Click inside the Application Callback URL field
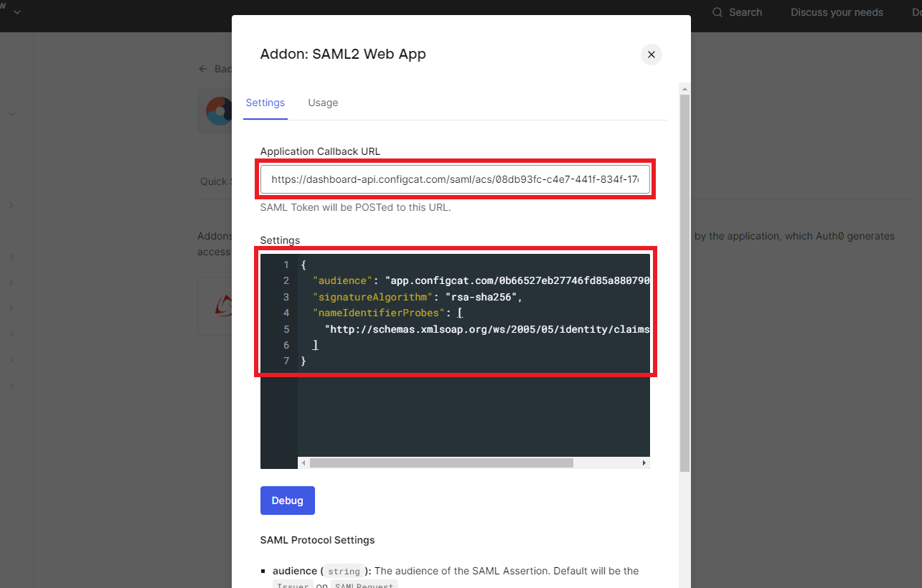Viewport: 922px width, 588px height. (455, 179)
